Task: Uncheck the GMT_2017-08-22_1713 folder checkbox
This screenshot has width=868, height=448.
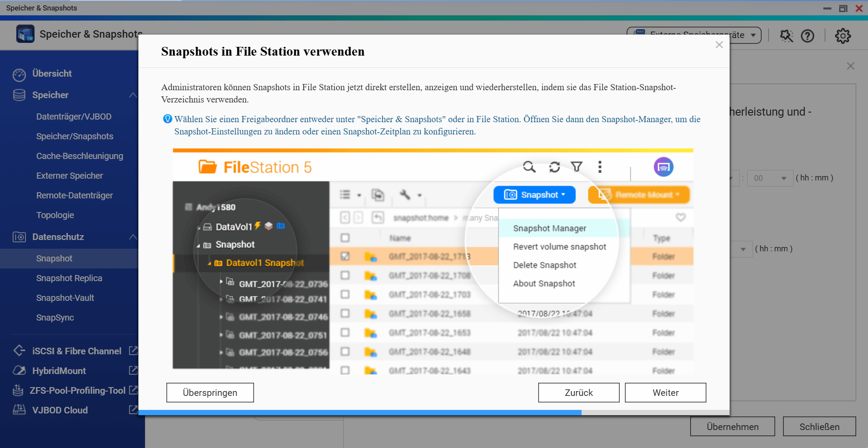Action: (x=345, y=256)
